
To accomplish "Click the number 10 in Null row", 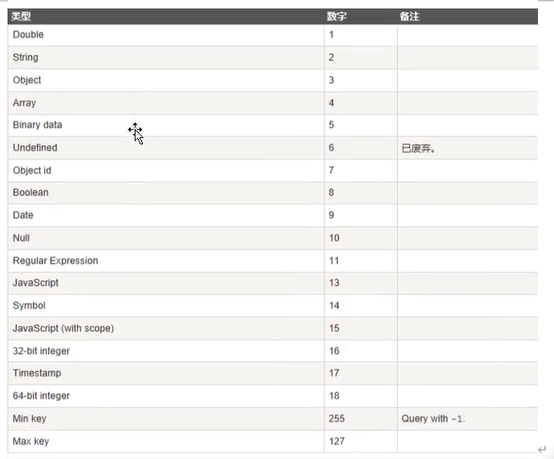I will coord(334,238).
